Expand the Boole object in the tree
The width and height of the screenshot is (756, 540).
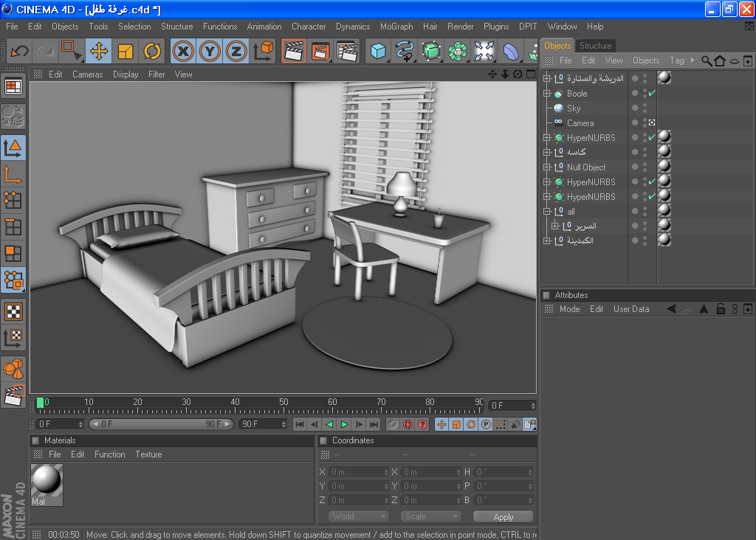[x=547, y=94]
